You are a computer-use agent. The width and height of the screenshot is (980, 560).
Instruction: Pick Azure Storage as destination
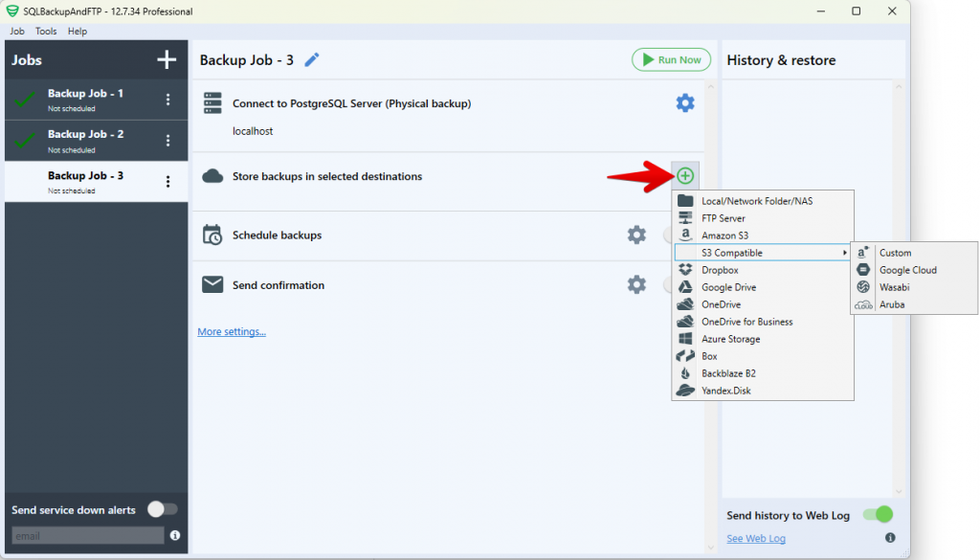click(x=763, y=339)
